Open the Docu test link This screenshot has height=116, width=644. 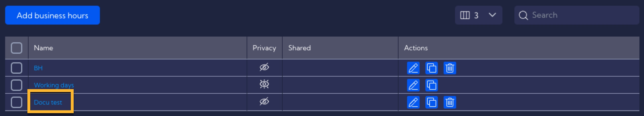pyautogui.click(x=48, y=102)
